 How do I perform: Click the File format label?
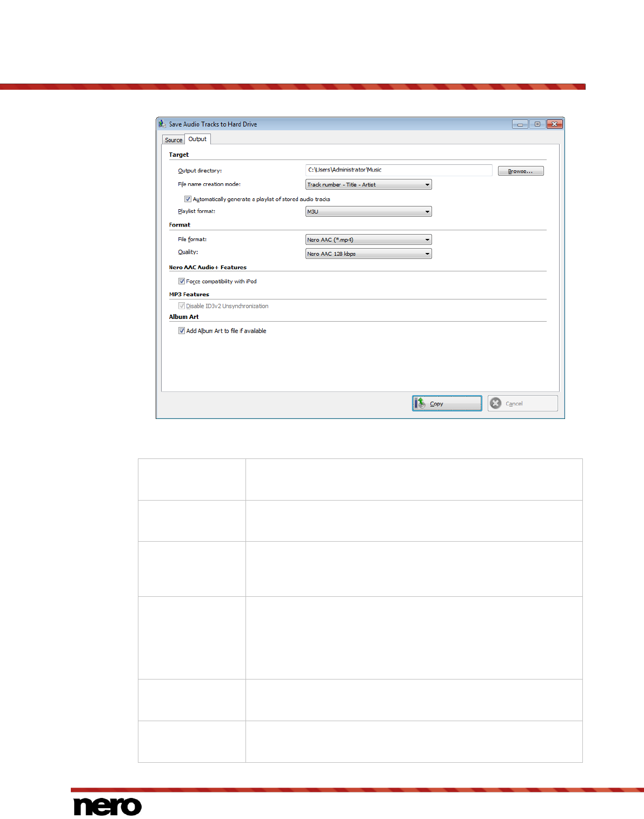point(192,239)
